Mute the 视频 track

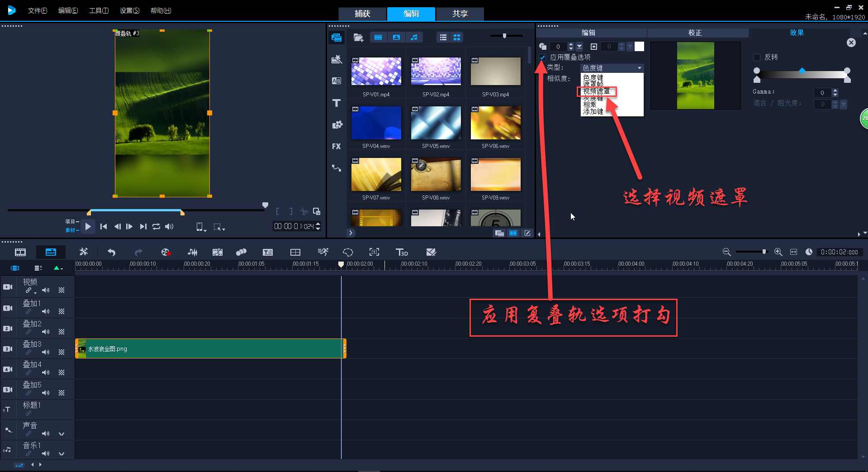[x=46, y=290]
